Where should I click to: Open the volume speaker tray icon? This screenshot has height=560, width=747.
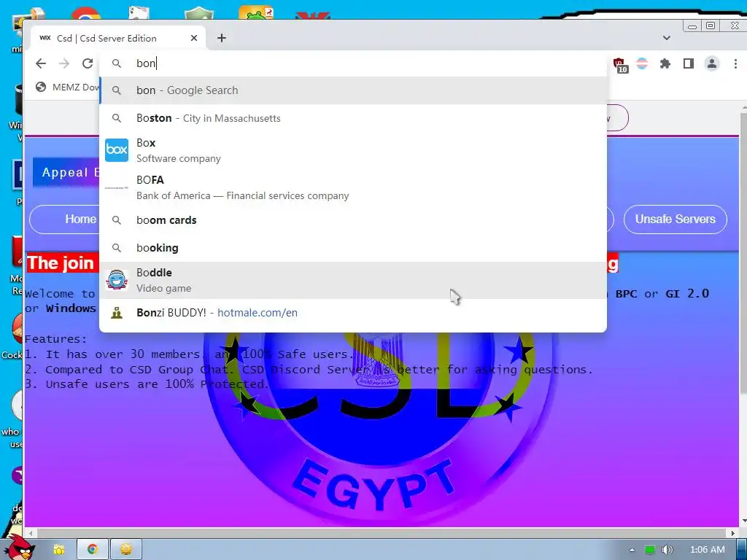pyautogui.click(x=667, y=550)
